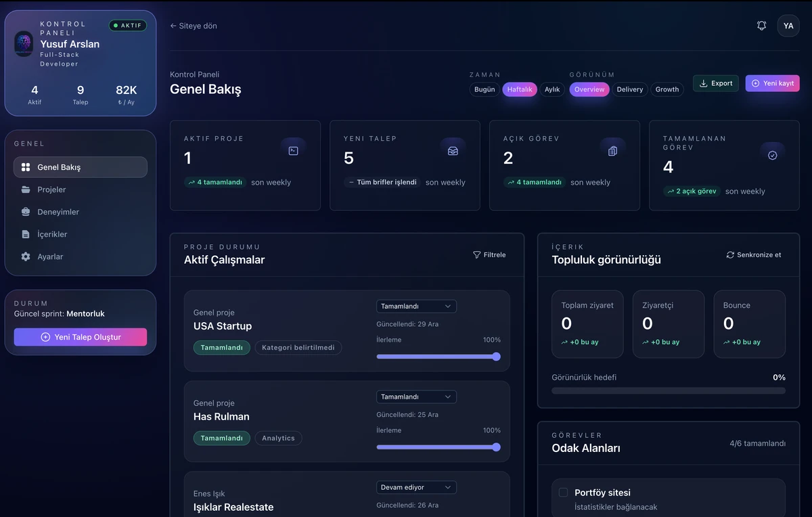
Task: Click the inbox icon in Yeni Talep card
Action: point(453,151)
